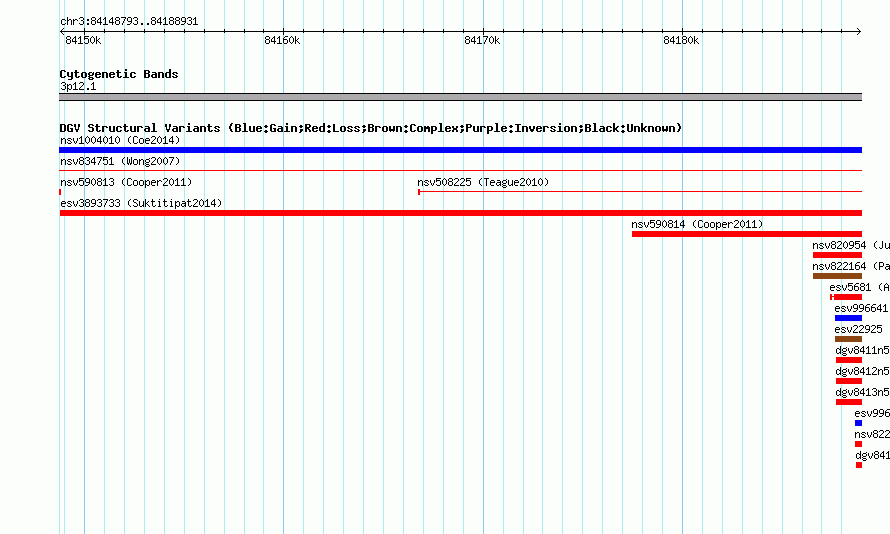This screenshot has width=890, height=534.
Task: Click the 84170k ruler position
Action: point(482,40)
